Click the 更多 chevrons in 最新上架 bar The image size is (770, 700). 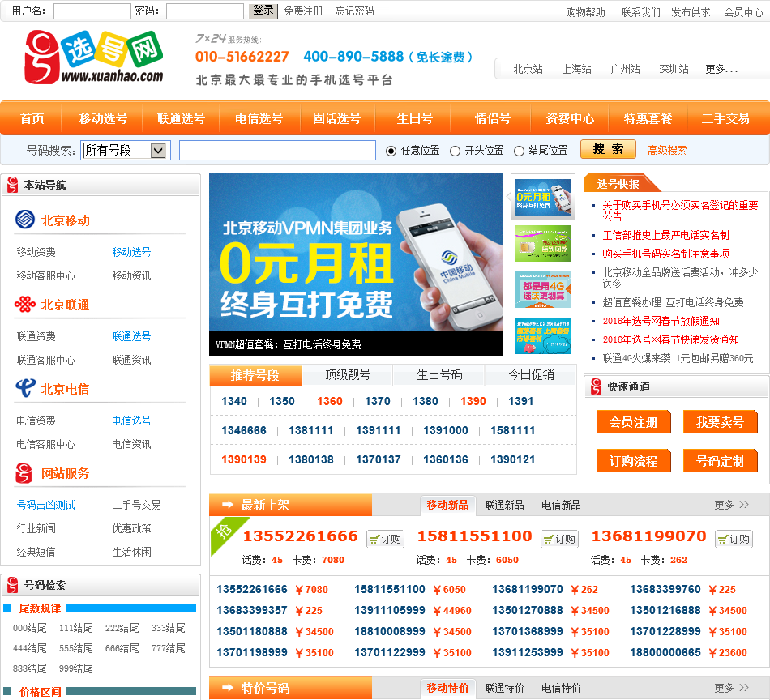point(744,505)
